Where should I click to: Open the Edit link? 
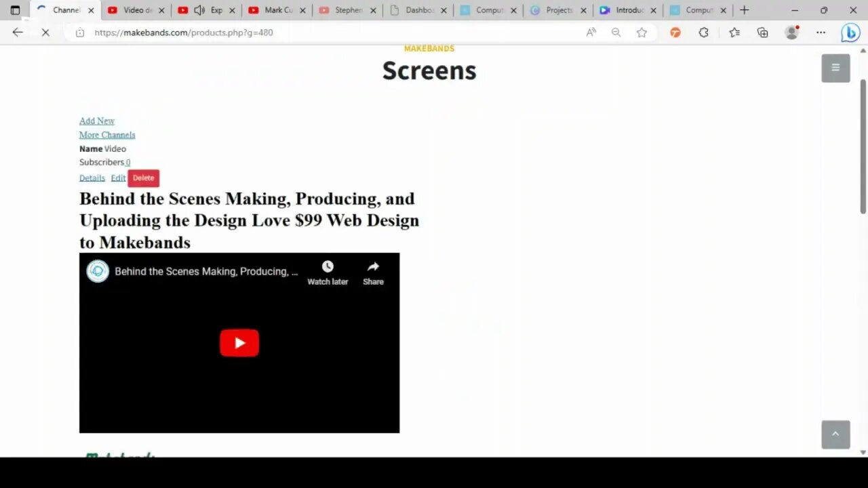[118, 178]
